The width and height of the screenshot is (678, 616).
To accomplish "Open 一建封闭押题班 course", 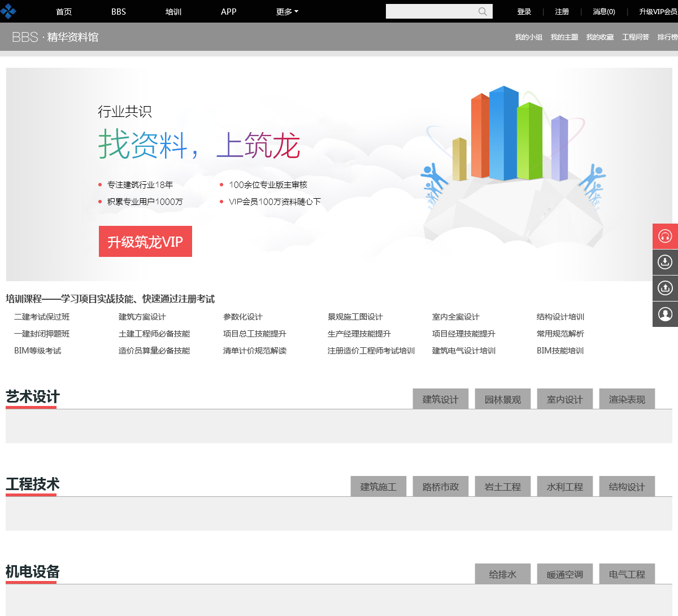I will click(42, 334).
